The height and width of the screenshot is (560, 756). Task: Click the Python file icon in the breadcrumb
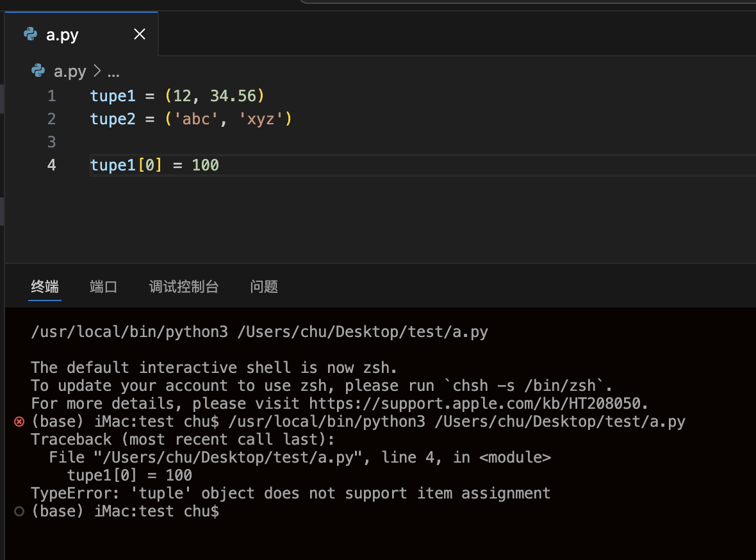coord(38,71)
